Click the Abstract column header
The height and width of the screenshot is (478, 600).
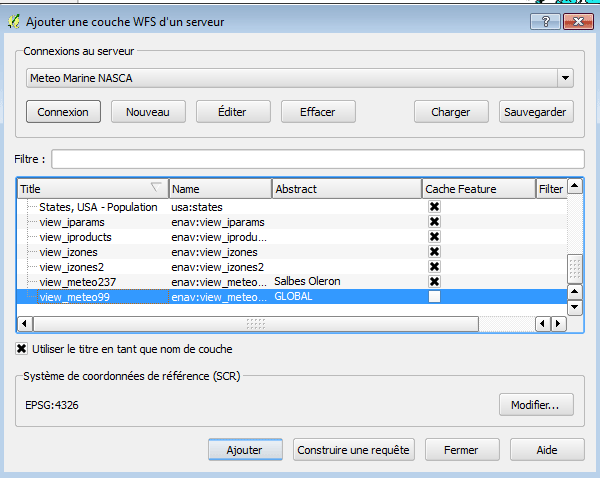346,188
